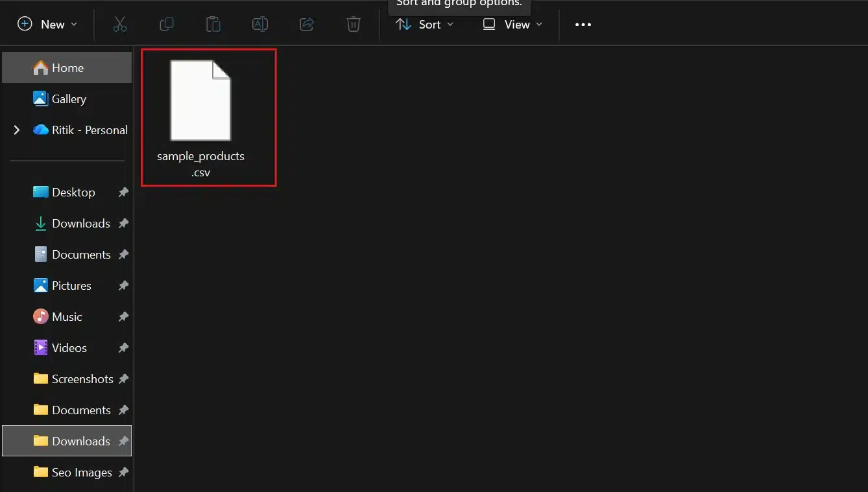Open Downloads with the green arrow icon
Viewport: 868px width, 492px height.
[71, 223]
